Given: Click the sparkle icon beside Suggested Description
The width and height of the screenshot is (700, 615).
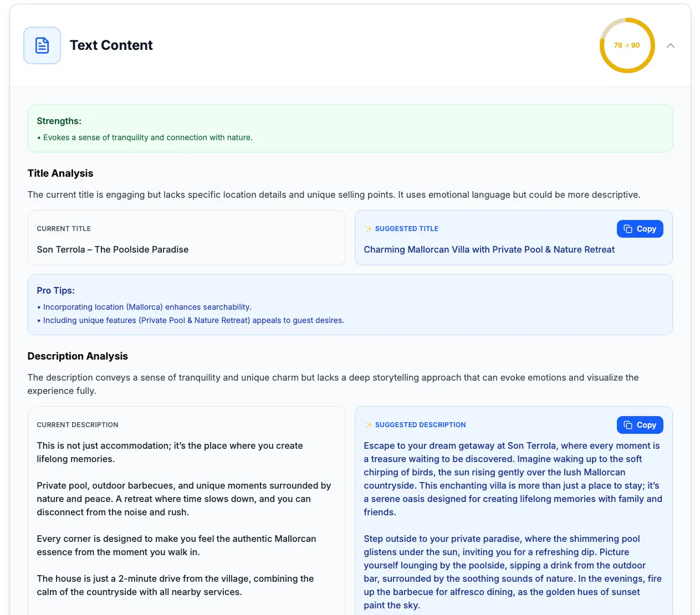Looking at the screenshot, I should [x=368, y=424].
